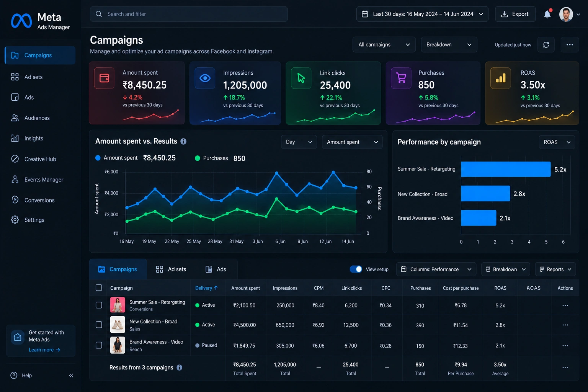Open actions menu for Brand Awareness - Video row
The image size is (588, 392).
pyautogui.click(x=565, y=346)
